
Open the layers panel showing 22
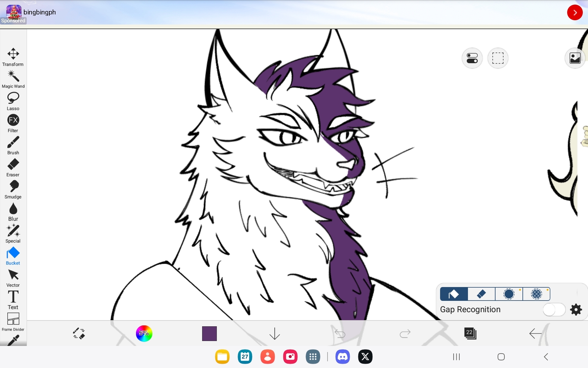[x=470, y=333]
